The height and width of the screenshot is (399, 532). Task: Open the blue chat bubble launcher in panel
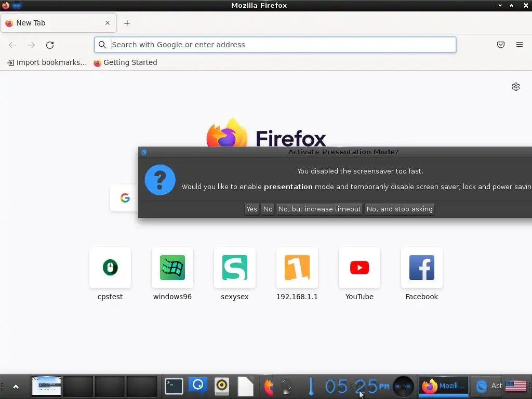point(198,386)
